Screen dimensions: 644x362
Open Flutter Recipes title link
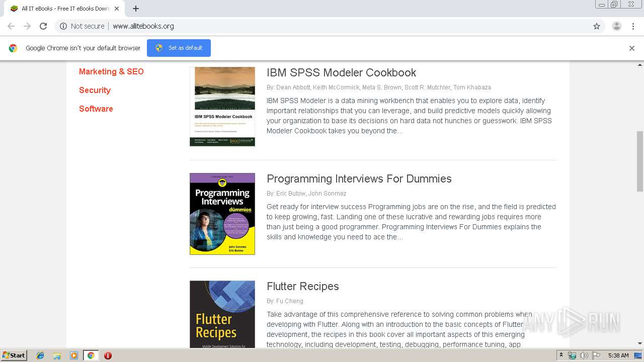(303, 286)
